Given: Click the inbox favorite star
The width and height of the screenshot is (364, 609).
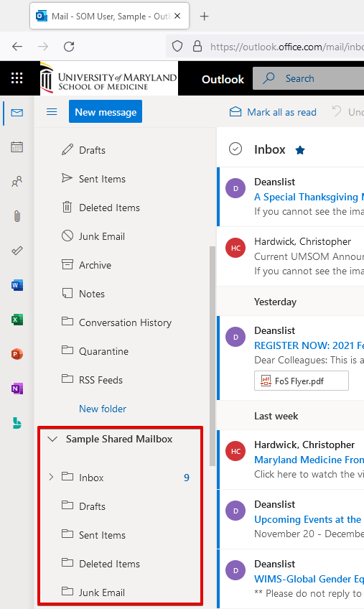Looking at the screenshot, I should click(x=300, y=150).
